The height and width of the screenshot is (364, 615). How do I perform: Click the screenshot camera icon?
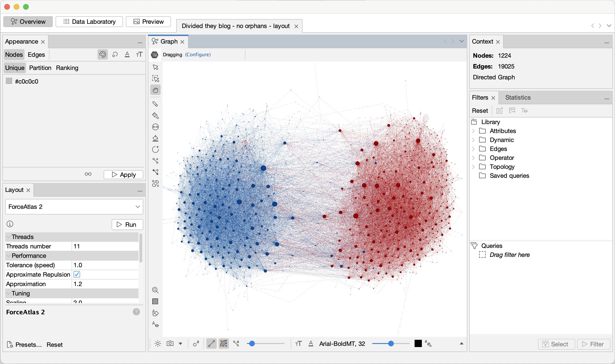coord(170,344)
